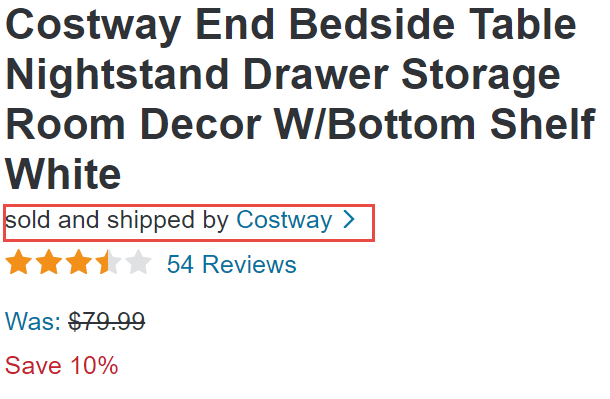The image size is (610, 399).
Task: Click the word "End" in title
Action: click(235, 24)
